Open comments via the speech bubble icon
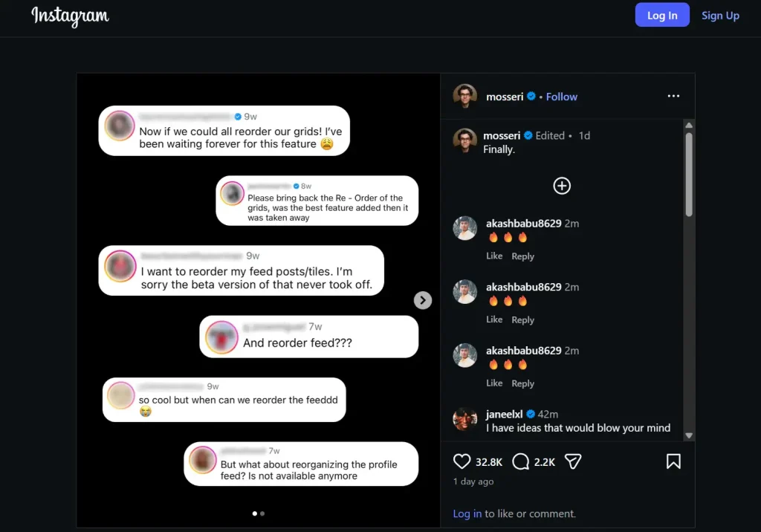 click(x=520, y=461)
